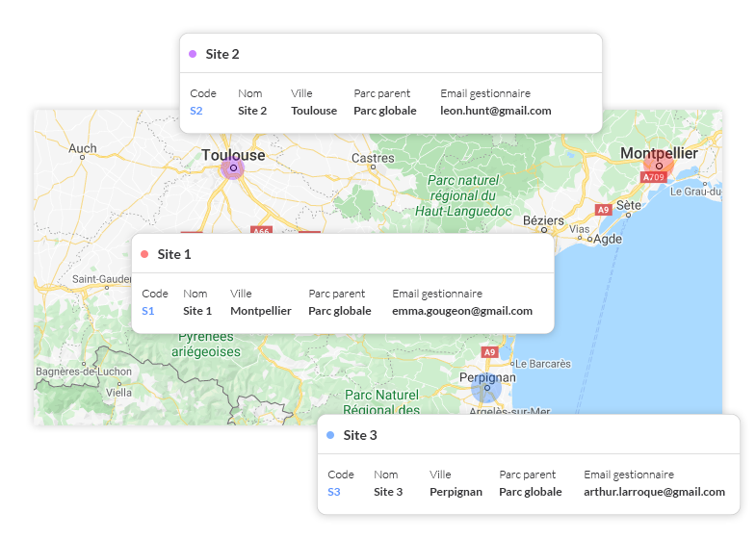Click the purple Toulouse site marker on map
Viewport: 756px width, 539px height.
232,168
